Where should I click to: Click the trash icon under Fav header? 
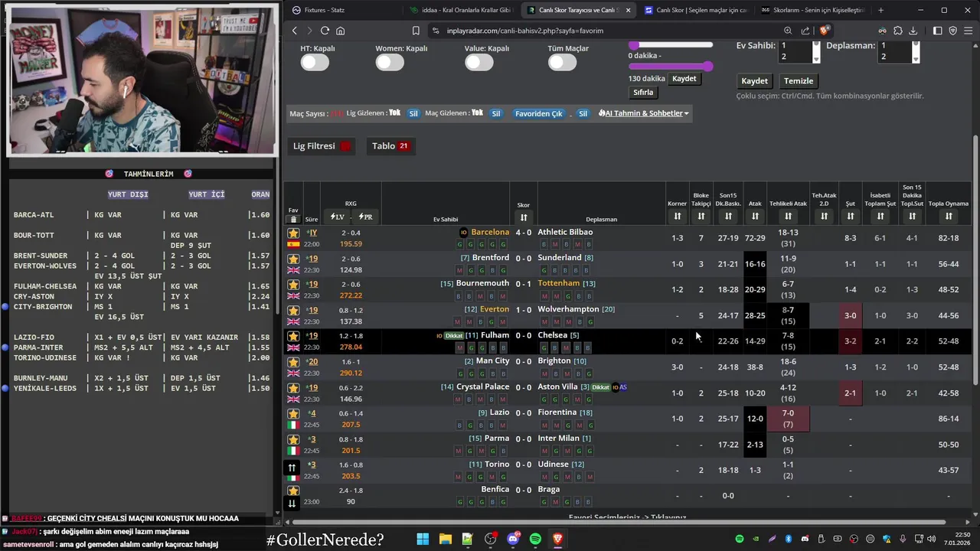pyautogui.click(x=293, y=219)
